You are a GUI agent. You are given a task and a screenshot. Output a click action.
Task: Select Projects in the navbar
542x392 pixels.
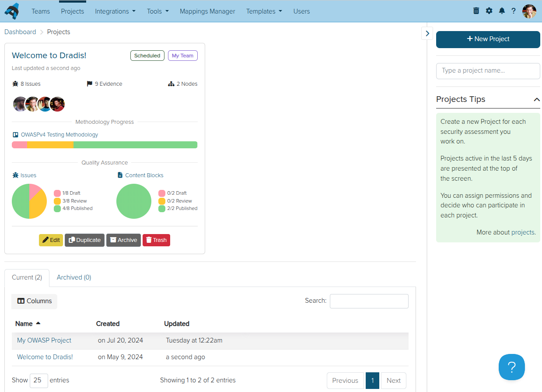pyautogui.click(x=73, y=11)
